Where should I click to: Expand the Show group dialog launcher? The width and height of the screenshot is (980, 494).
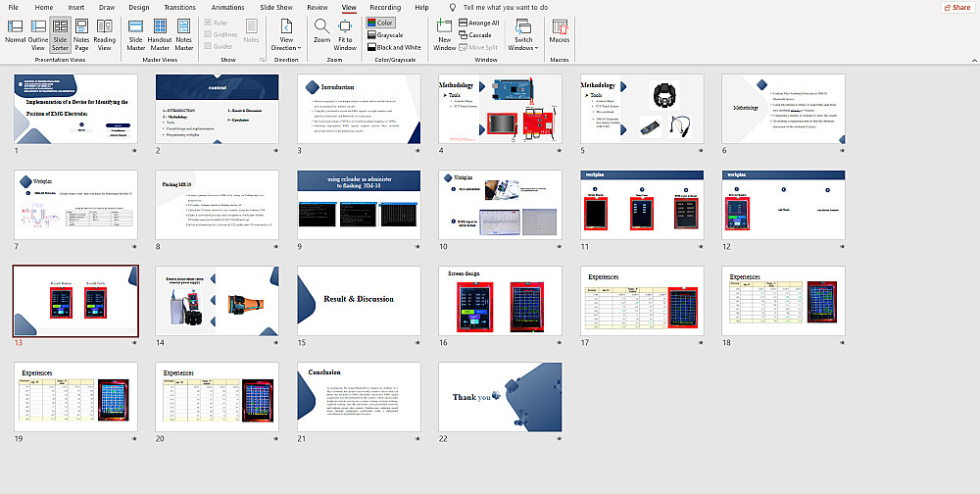point(261,60)
